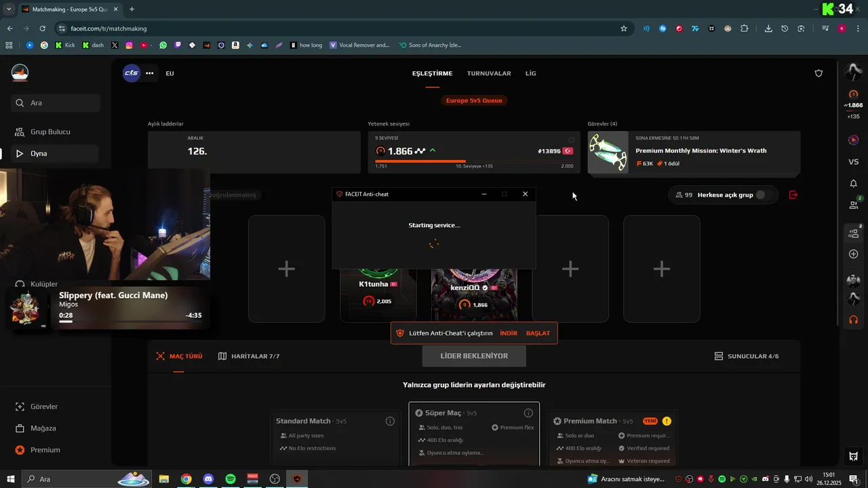Click the first empty party slot plus
The width and height of the screenshot is (868, 488).
286,269
